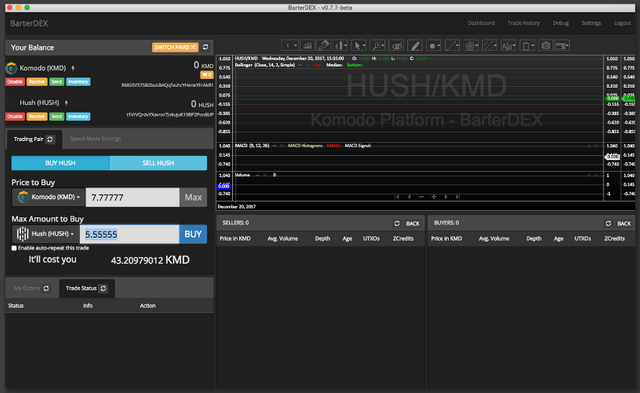Open the circular target shapes tool
Image resolution: width=640 pixels, height=393 pixels.
(x=471, y=46)
